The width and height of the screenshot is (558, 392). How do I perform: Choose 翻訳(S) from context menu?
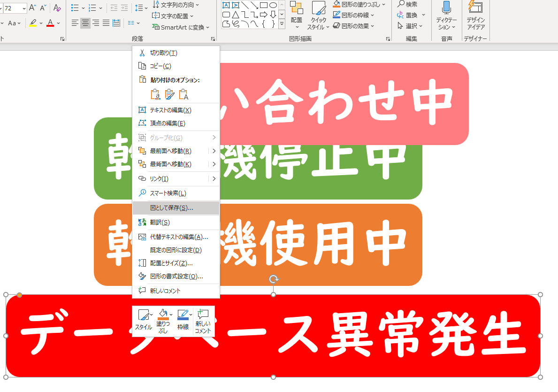tap(176, 223)
